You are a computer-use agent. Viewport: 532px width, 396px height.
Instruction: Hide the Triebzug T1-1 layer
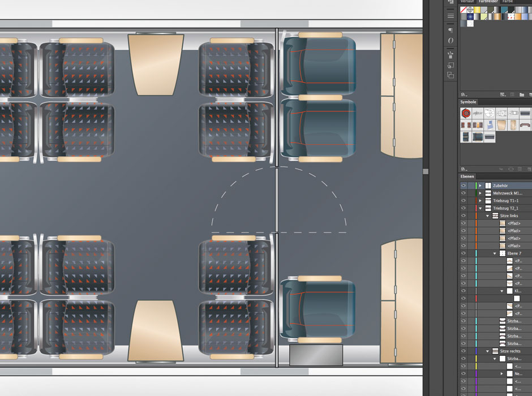coord(464,201)
